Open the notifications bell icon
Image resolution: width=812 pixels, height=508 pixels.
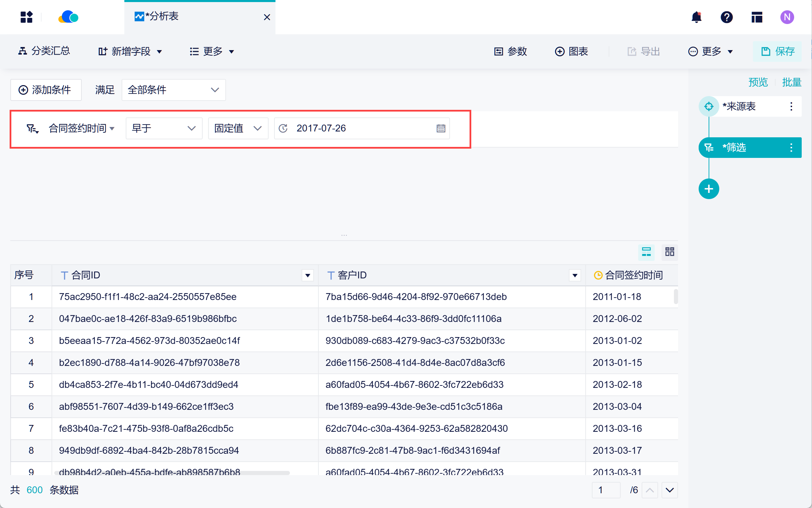pyautogui.click(x=696, y=17)
